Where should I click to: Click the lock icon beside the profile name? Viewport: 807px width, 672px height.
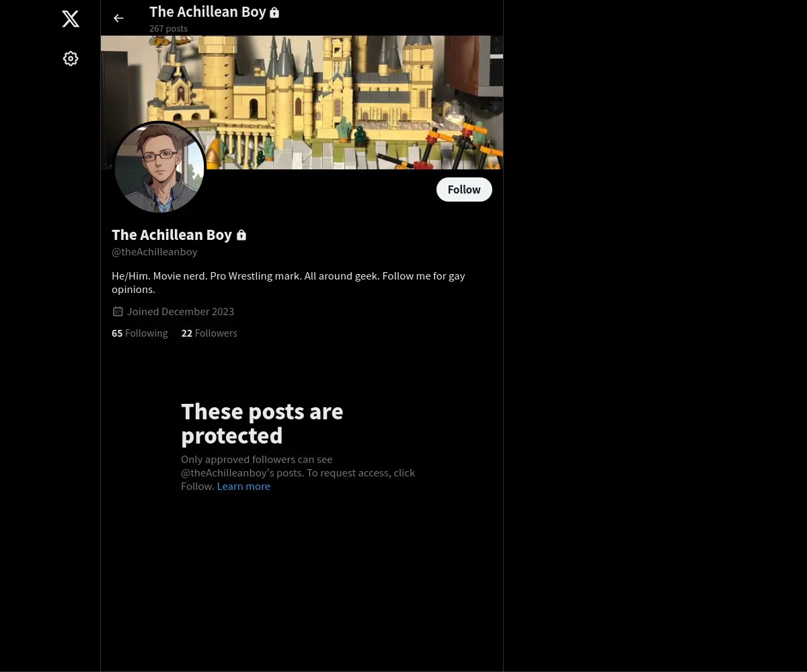click(241, 235)
